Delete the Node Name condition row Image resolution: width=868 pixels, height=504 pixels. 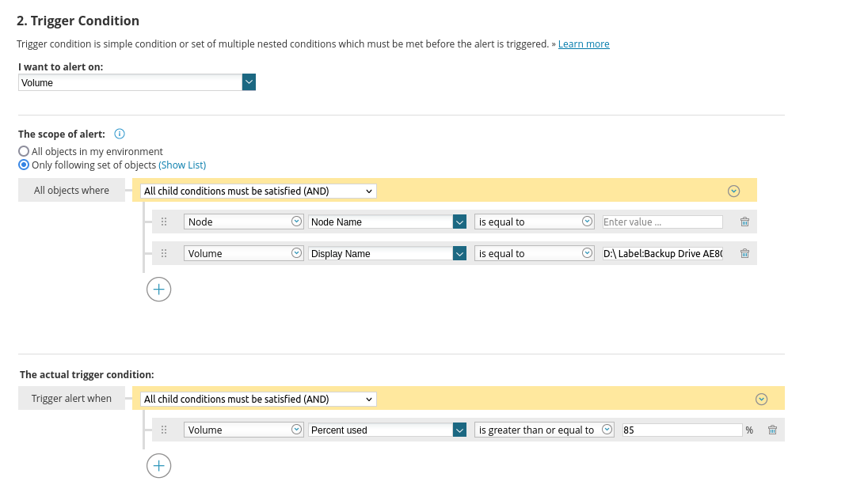pyautogui.click(x=744, y=222)
